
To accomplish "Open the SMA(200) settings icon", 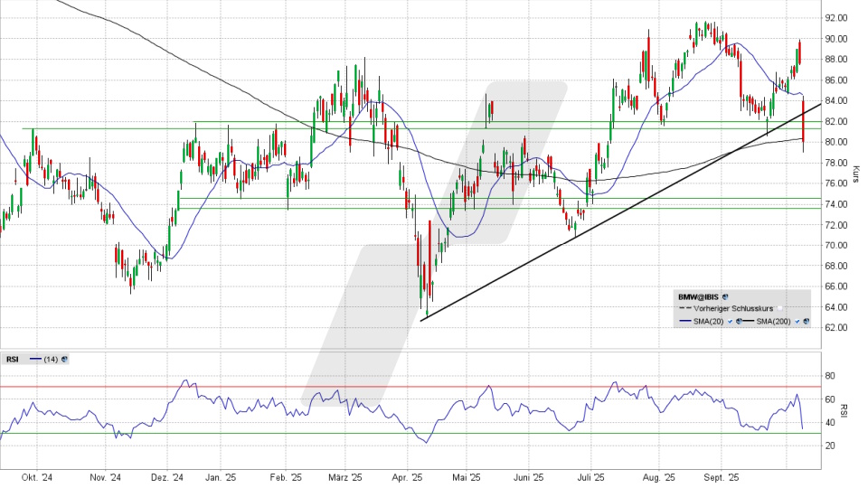I will (x=806, y=321).
